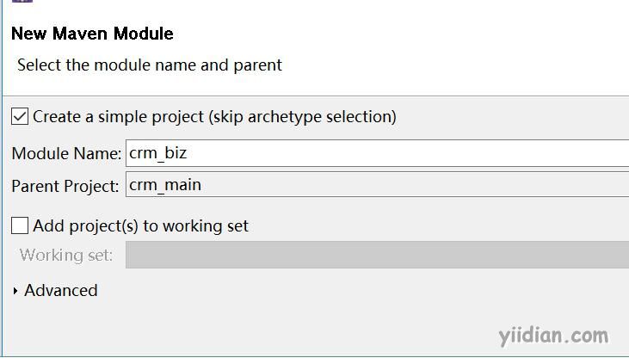Click the checkmark in the simple project box

[x=20, y=116]
